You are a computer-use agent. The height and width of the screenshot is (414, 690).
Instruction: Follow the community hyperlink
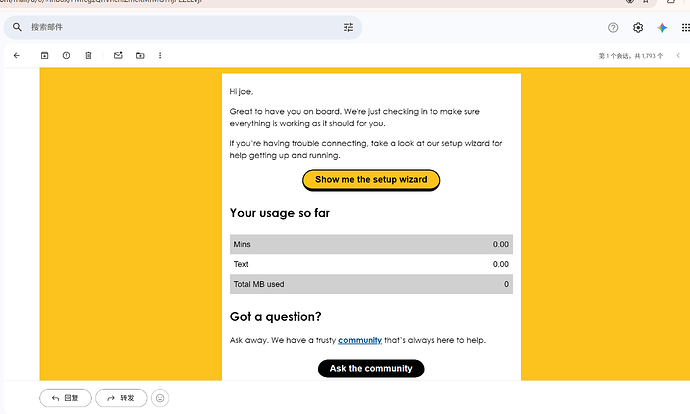pyautogui.click(x=360, y=340)
